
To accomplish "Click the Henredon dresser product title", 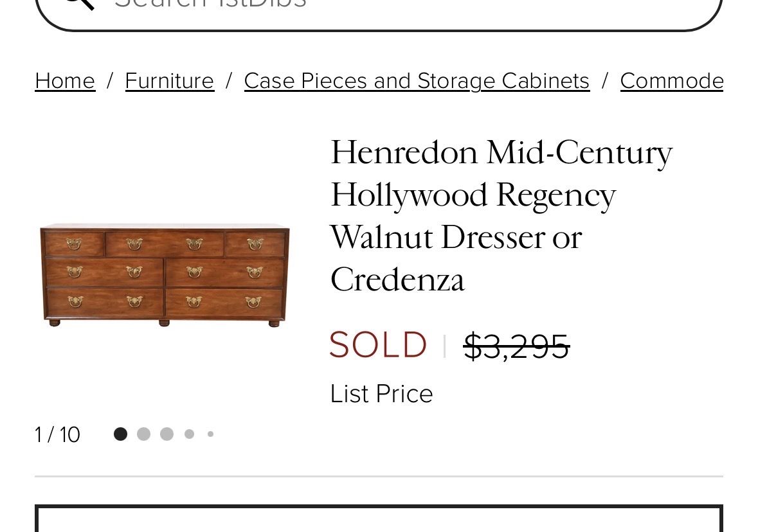I will [501, 215].
